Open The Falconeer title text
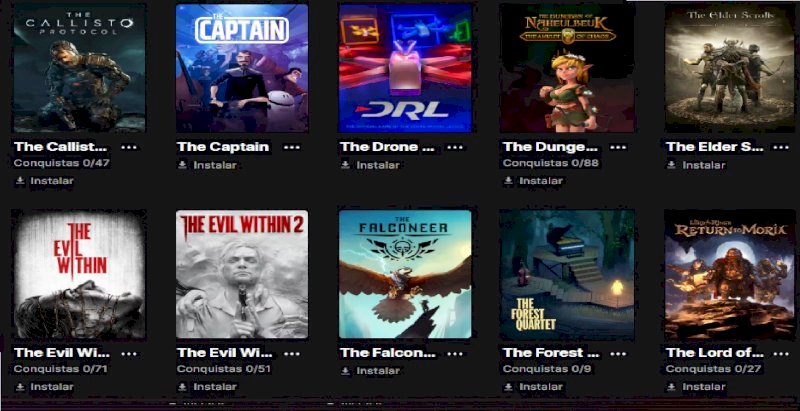Viewport: 800px width, 411px height. click(388, 352)
